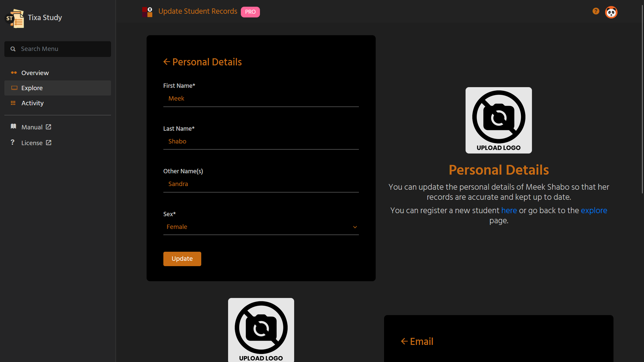644x362 pixels.
Task: Open the Sex dropdown showing Female
Action: coord(261,227)
